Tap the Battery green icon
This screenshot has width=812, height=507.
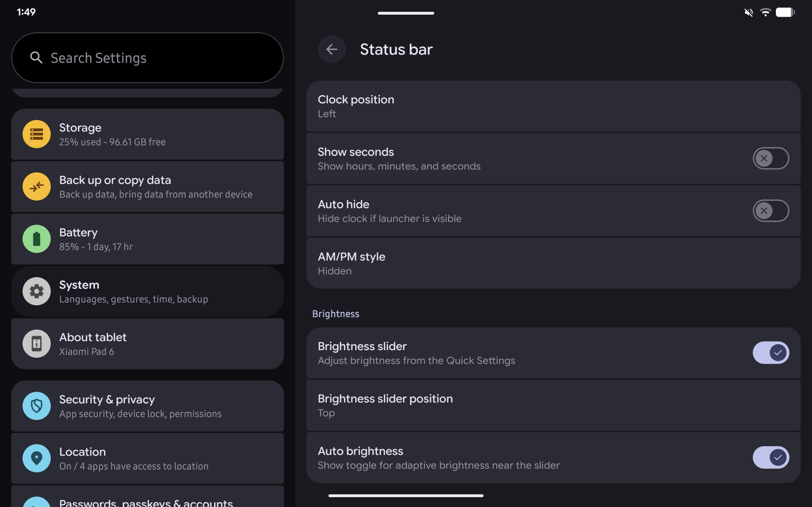[x=36, y=239]
